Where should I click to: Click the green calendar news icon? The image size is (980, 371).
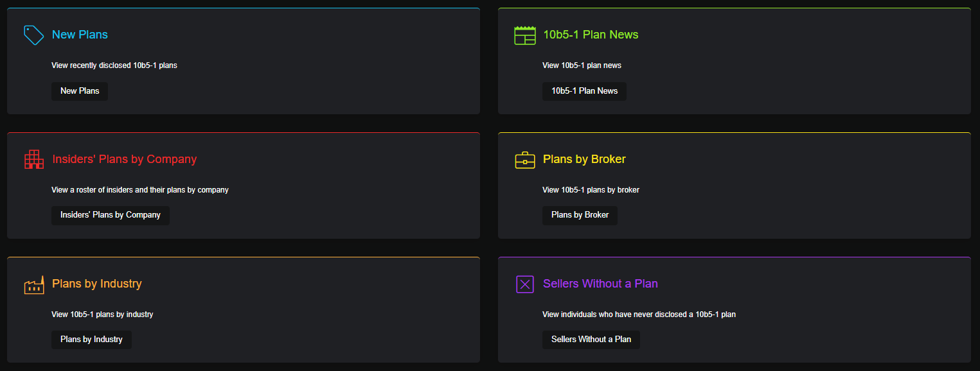coord(525,35)
